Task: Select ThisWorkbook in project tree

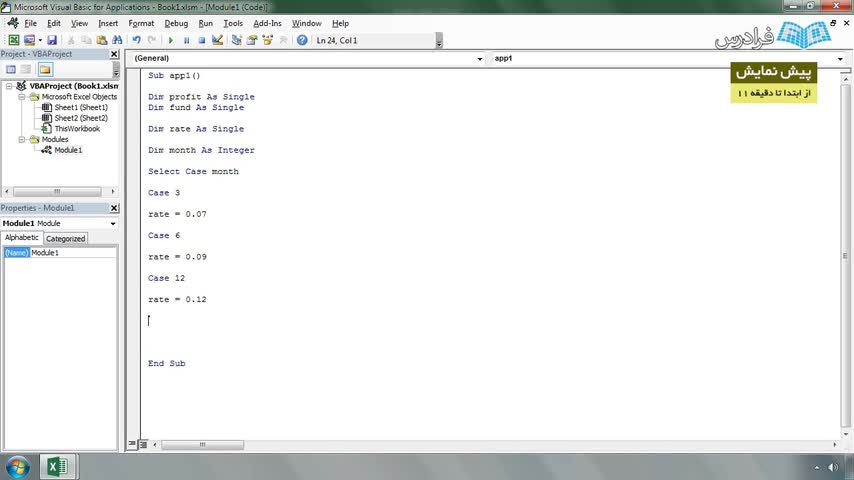Action: (x=77, y=129)
